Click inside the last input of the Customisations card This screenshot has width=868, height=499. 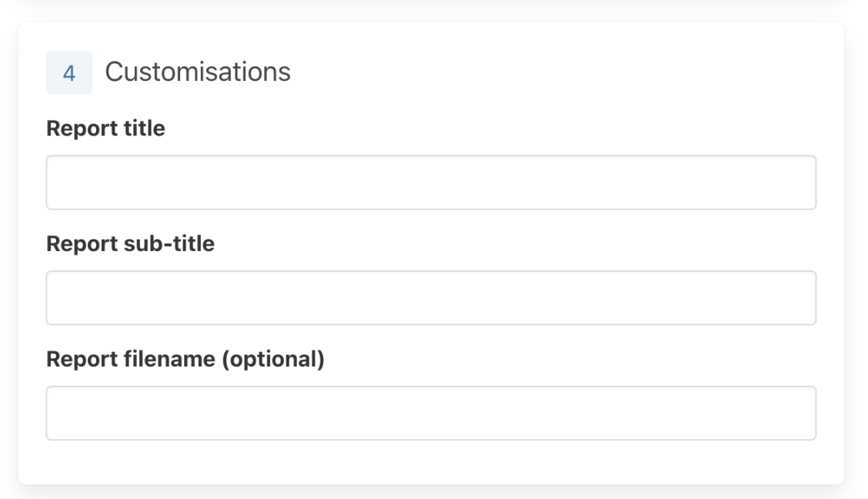click(x=431, y=414)
